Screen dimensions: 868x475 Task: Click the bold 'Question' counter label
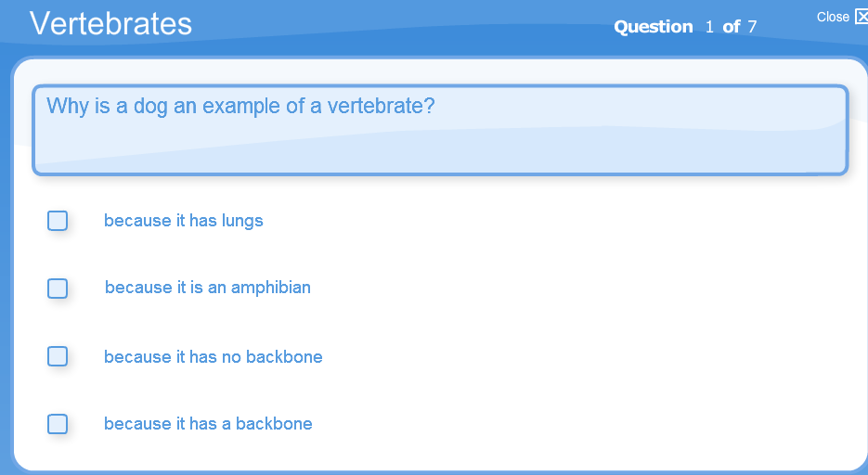654,27
